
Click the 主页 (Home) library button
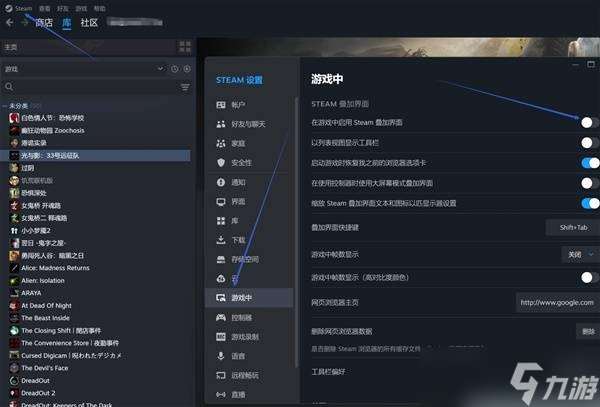tap(88, 47)
